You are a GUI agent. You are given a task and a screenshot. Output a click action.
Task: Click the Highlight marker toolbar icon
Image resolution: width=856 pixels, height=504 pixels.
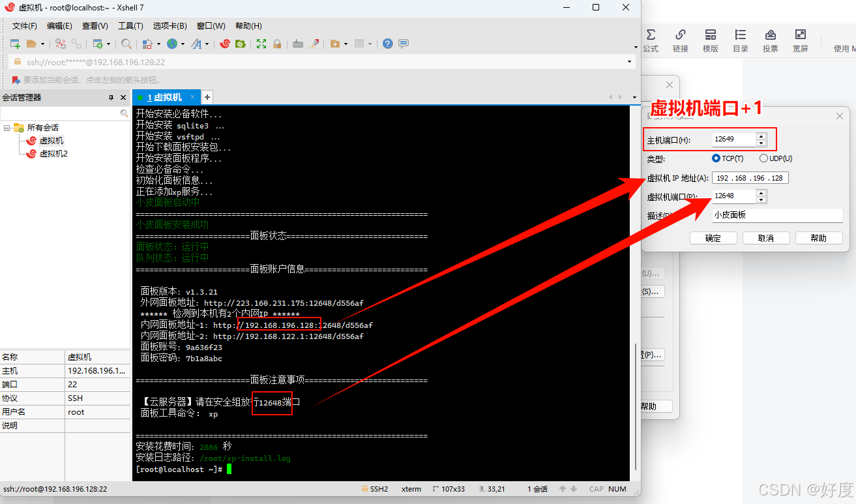314,44
